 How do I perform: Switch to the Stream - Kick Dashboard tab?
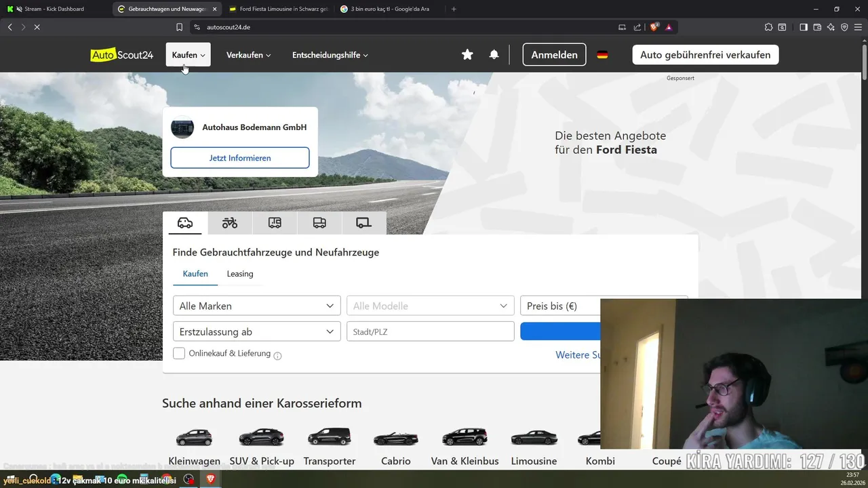point(54,9)
